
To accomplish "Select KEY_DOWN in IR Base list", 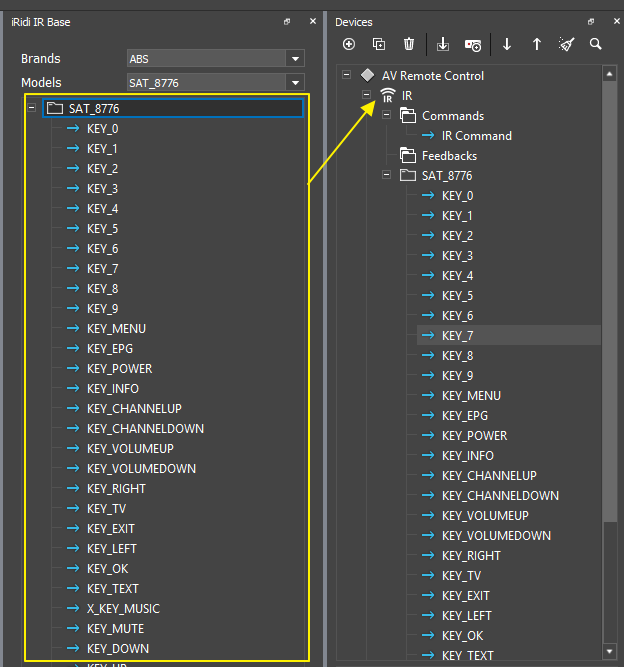I will [118, 648].
